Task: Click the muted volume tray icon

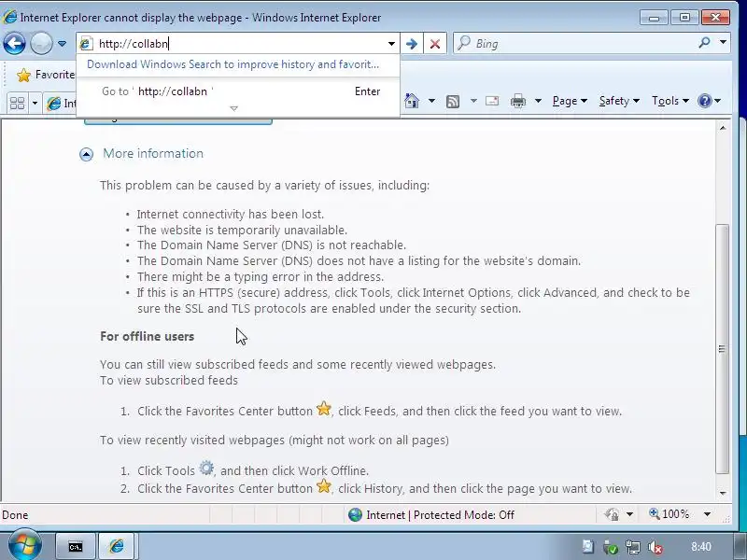Action: click(x=655, y=548)
